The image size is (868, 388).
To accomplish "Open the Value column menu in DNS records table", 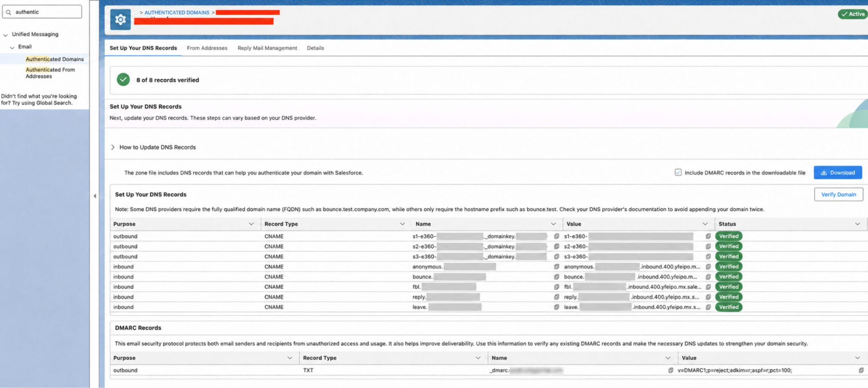I will click(x=705, y=224).
